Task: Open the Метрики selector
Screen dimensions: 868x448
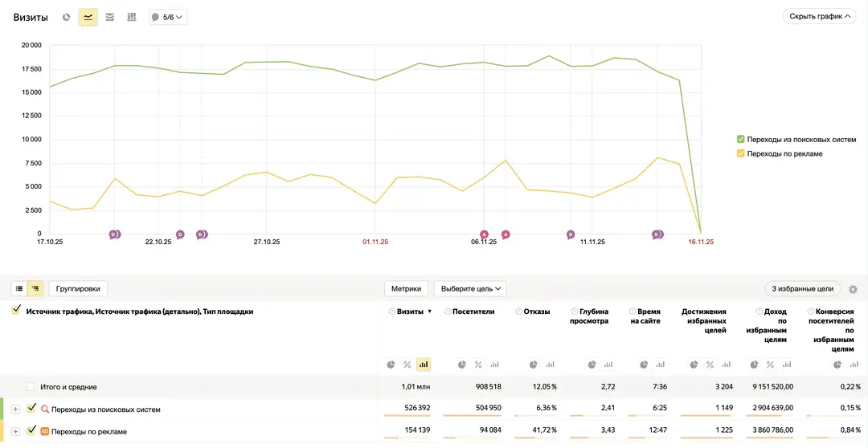Action: tap(407, 288)
